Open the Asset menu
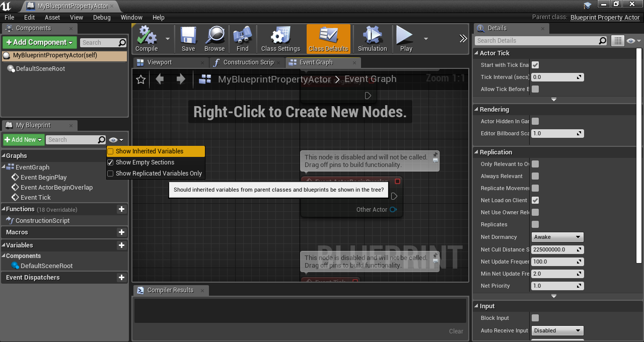644x342 pixels. pos(52,17)
